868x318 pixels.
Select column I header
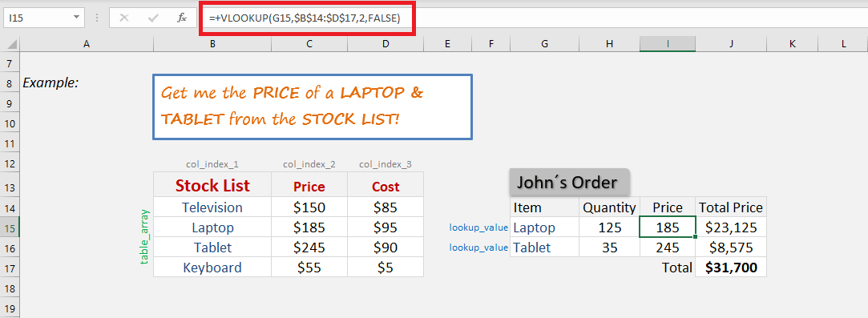pos(668,44)
